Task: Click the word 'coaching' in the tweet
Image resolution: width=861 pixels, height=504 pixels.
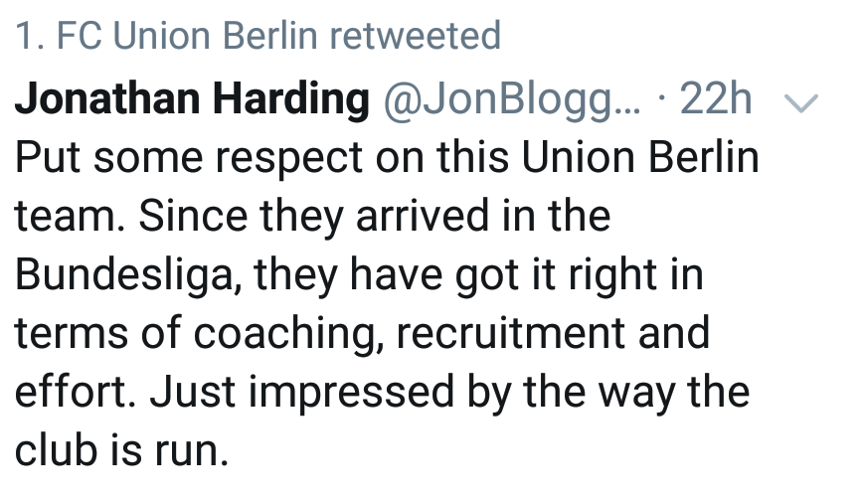Action: [286, 333]
